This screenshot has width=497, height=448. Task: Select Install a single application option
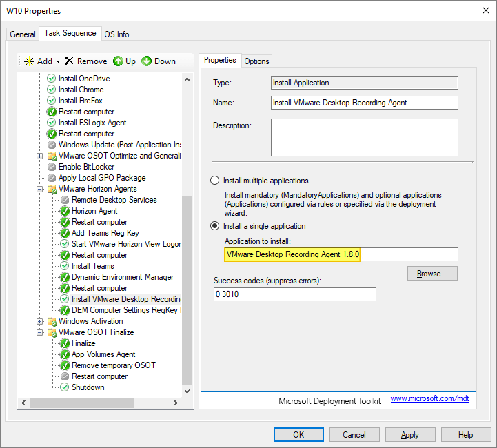pos(214,226)
